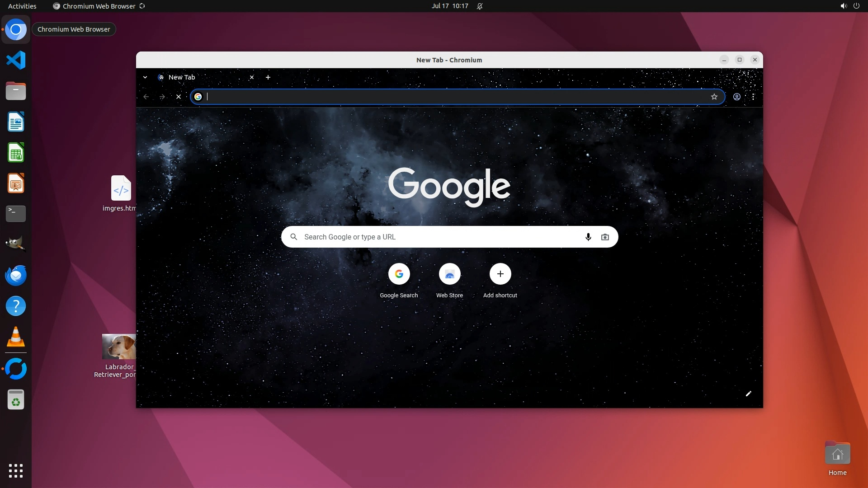
Task: Click the voice search microphone icon
Action: tap(588, 237)
